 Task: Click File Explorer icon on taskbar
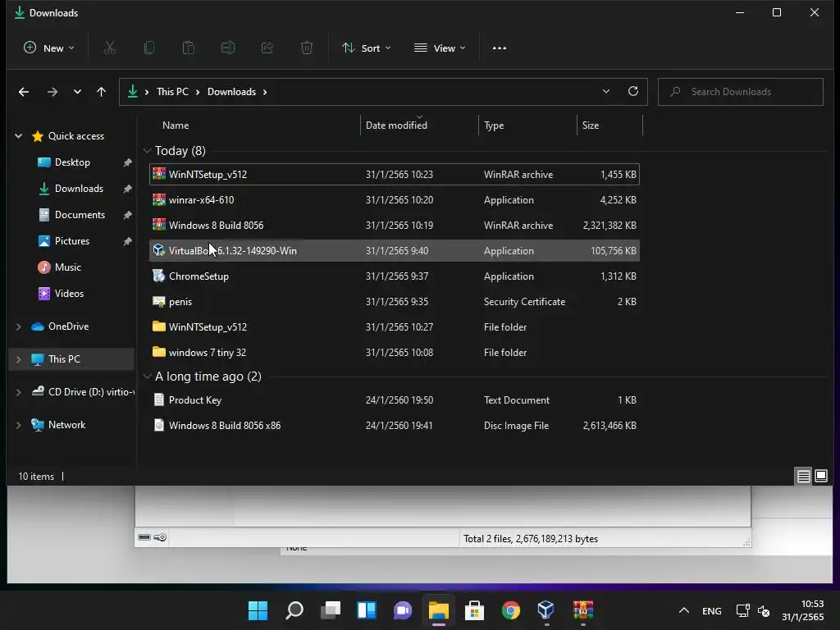coord(438,610)
